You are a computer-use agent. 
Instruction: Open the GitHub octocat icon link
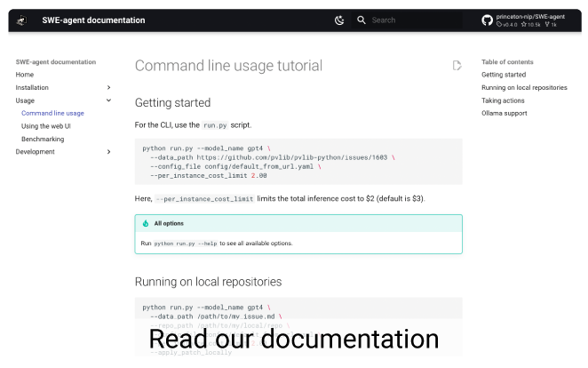(487, 20)
